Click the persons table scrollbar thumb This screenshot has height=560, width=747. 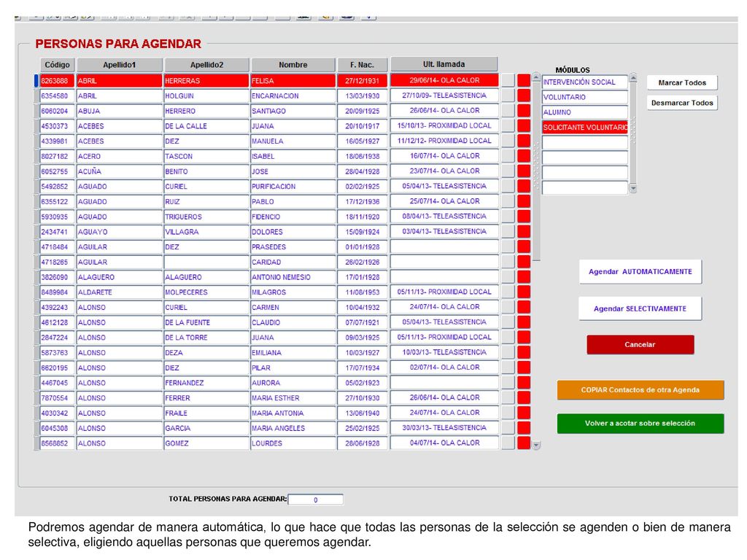[x=536, y=171]
